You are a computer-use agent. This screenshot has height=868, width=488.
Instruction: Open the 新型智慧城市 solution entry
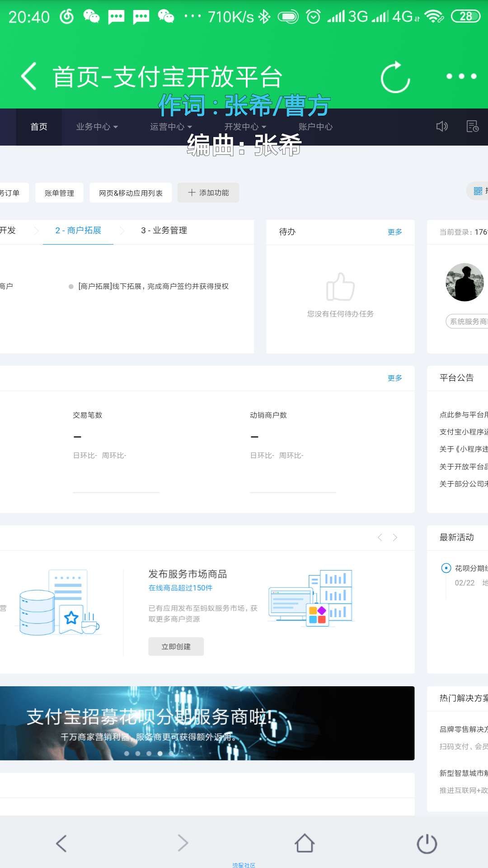pyautogui.click(x=464, y=773)
